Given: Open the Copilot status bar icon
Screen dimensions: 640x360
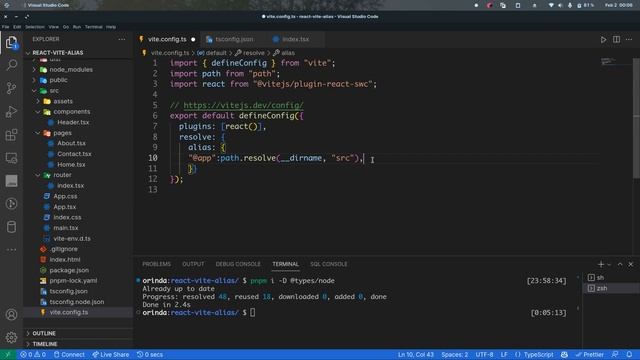Looking at the screenshot, I should point(564,354).
